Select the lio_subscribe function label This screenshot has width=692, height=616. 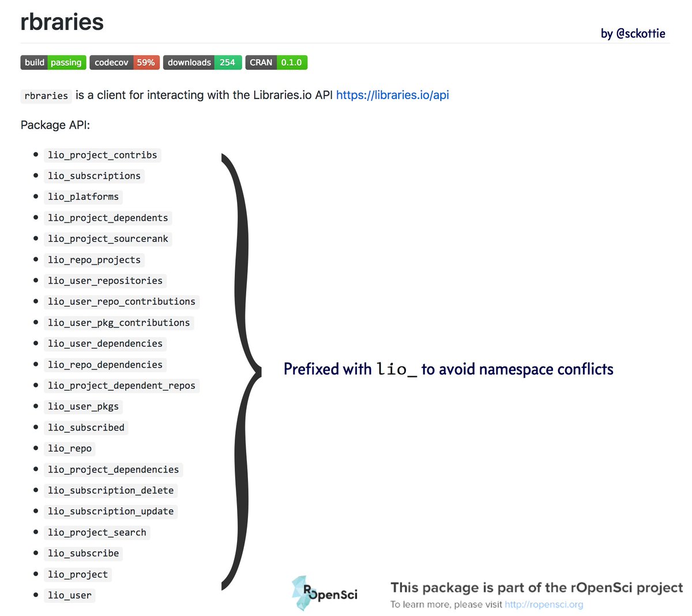[x=83, y=553]
